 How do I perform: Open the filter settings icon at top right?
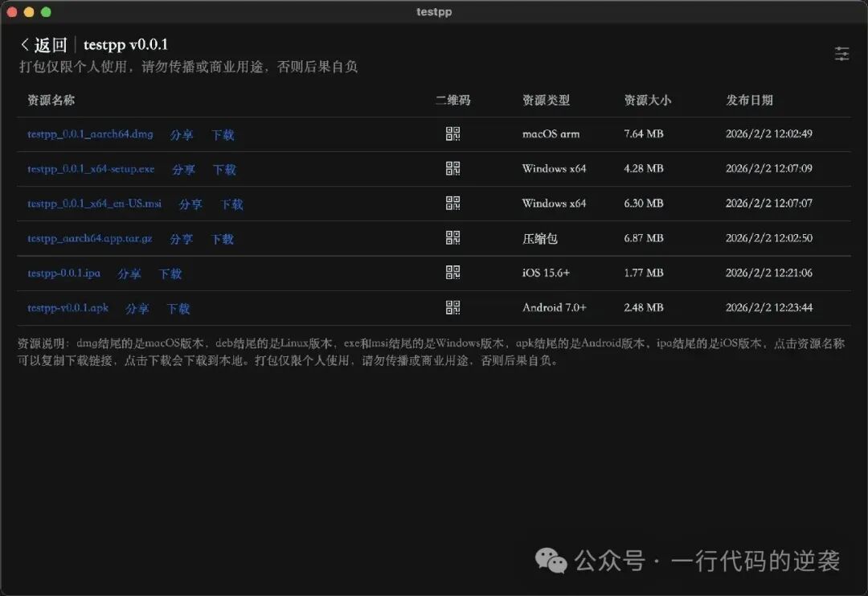[841, 53]
